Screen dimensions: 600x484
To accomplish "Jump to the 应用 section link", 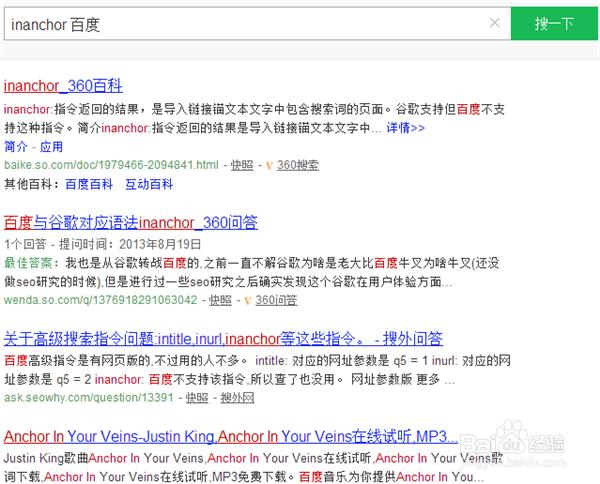I will [51, 147].
